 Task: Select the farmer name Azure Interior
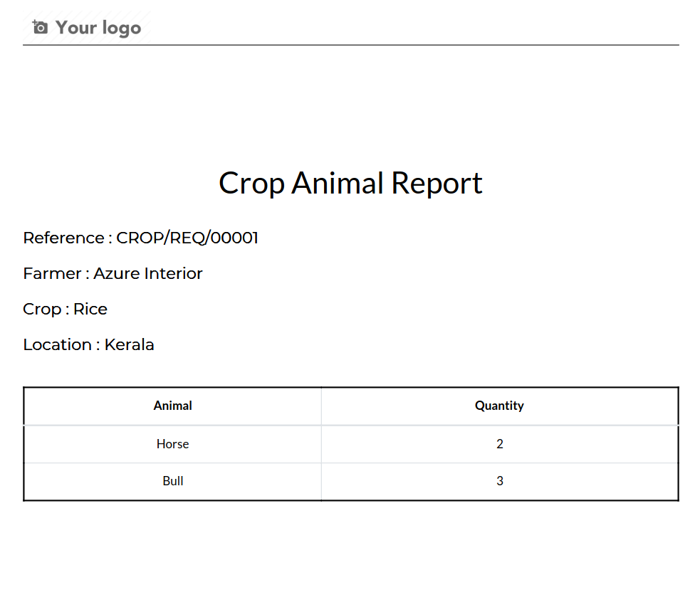coord(148,273)
